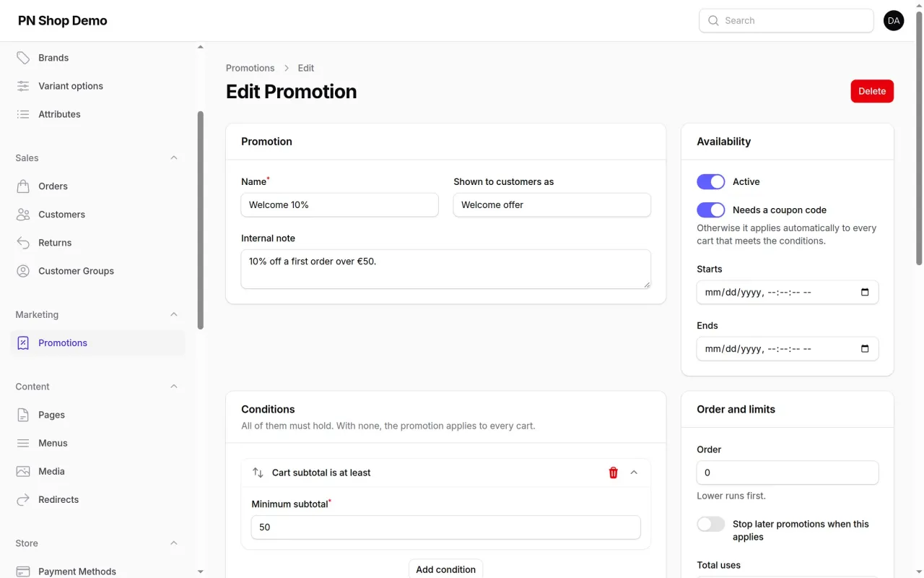Viewport: 924px width, 578px height.
Task: Click the Menus hamburger icon
Action: point(23,443)
